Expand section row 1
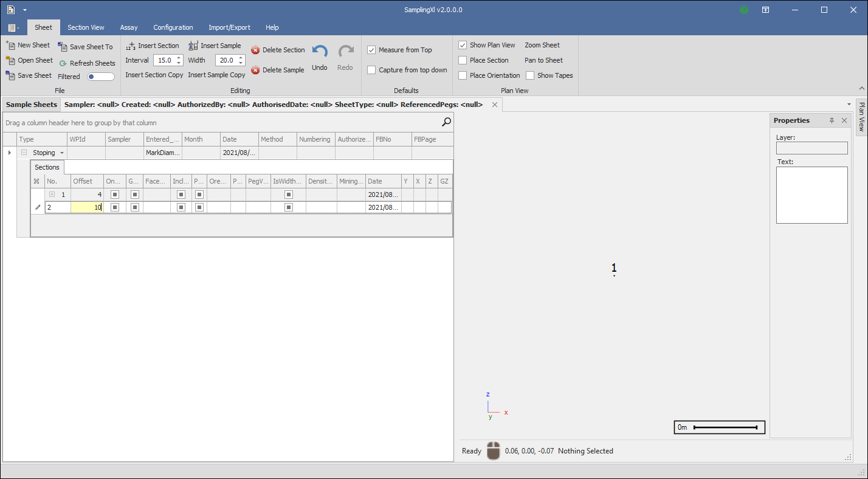Screen dimensions: 868x479 52,195
